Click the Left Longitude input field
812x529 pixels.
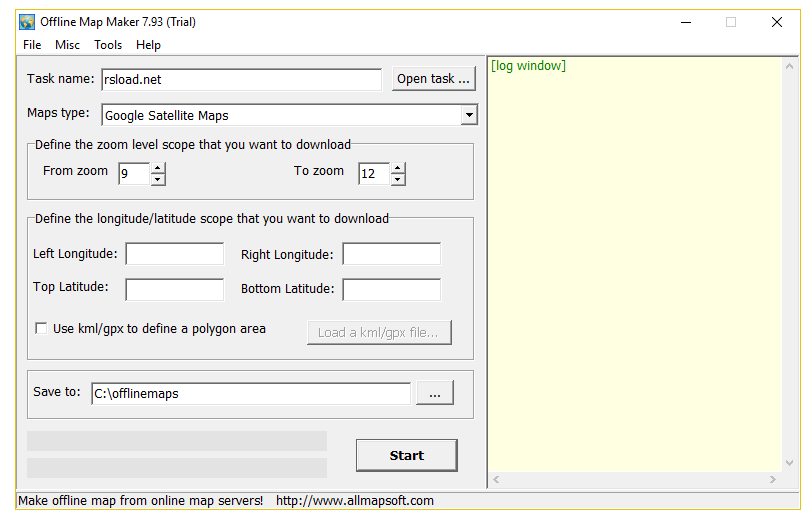point(175,254)
